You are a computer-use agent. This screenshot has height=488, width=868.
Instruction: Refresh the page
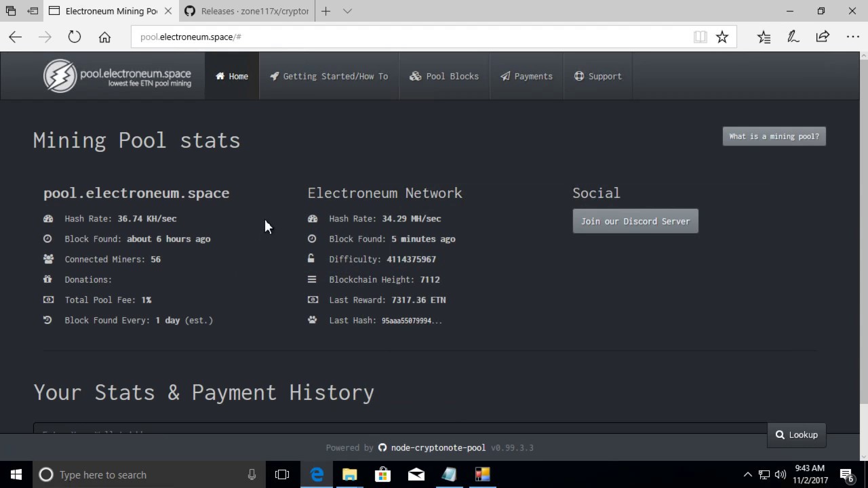pos(75,37)
